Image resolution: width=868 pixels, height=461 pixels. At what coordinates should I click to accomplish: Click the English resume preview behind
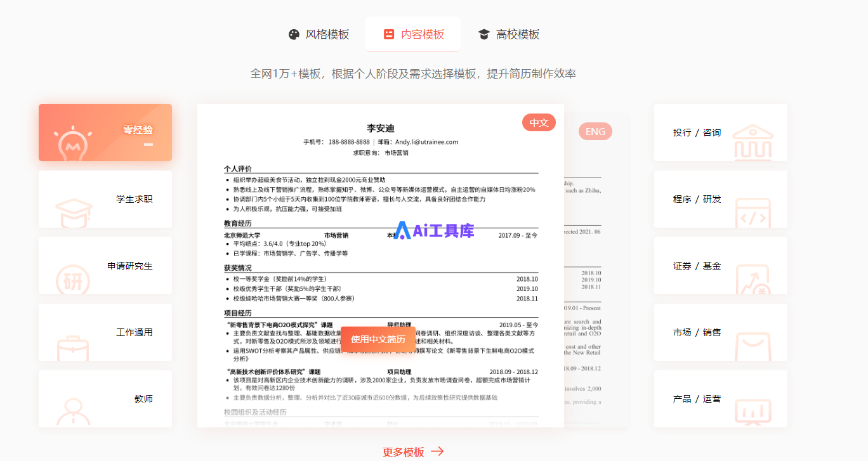[x=596, y=271]
